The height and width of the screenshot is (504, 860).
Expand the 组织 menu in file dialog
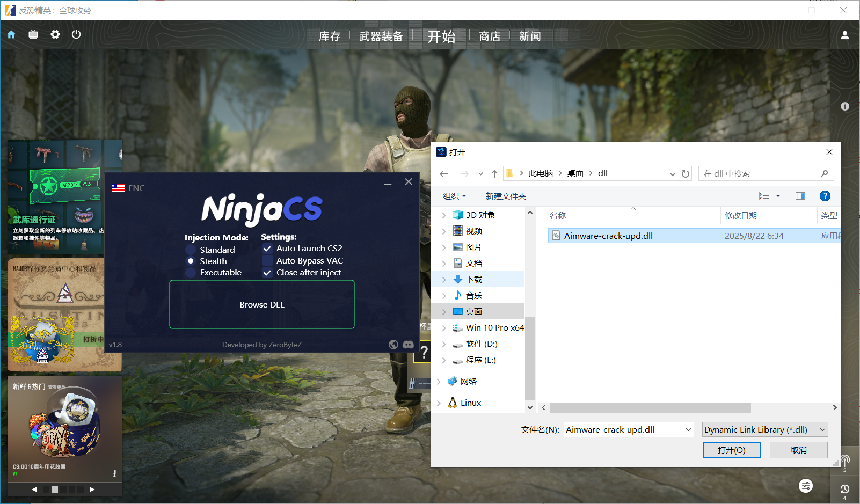[x=454, y=196]
